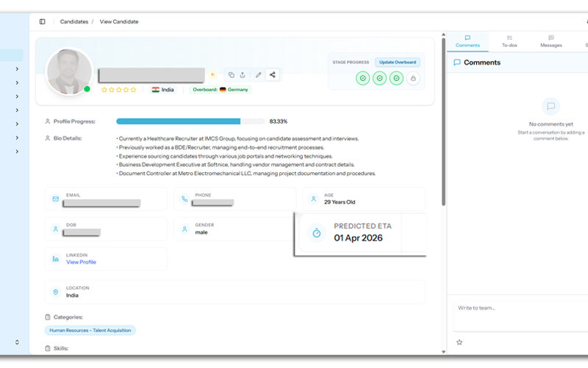This screenshot has width=588, height=368.
Task: Expand the last sidebar chevron
Action: (17, 152)
